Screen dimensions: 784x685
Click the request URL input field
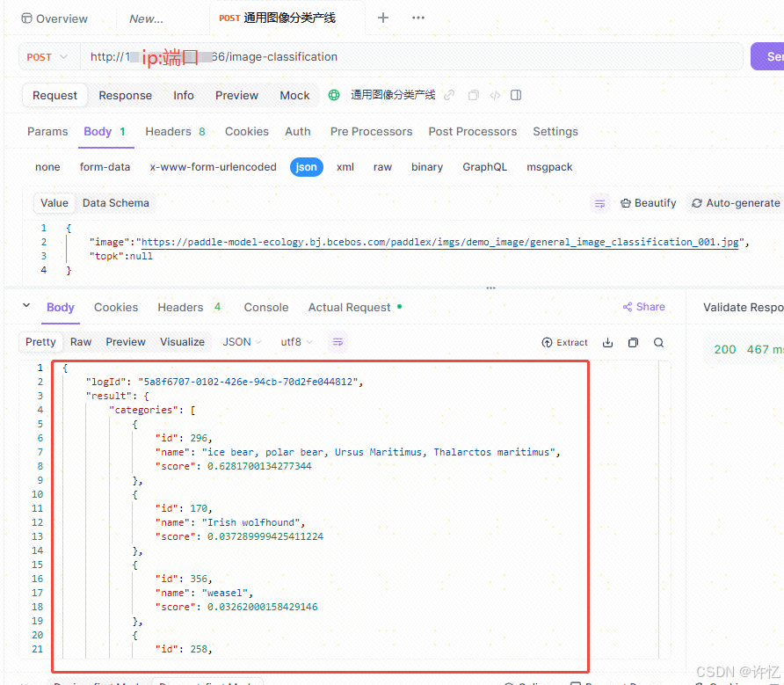point(411,56)
